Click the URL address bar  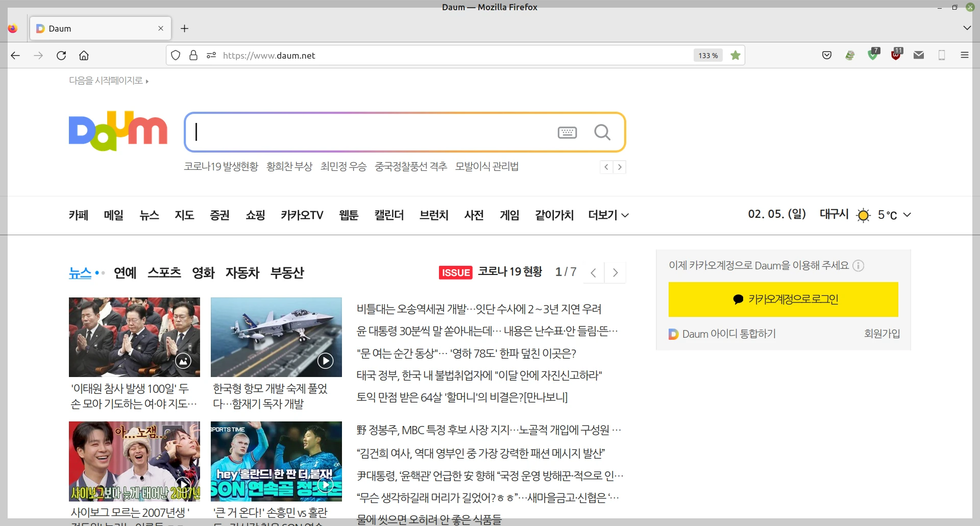pyautogui.click(x=454, y=56)
